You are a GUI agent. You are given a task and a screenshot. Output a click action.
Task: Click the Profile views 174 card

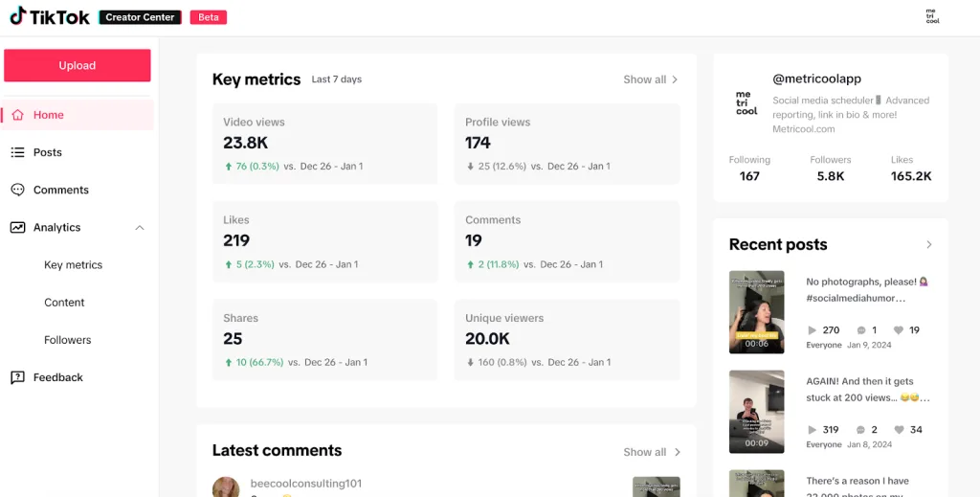(x=567, y=144)
